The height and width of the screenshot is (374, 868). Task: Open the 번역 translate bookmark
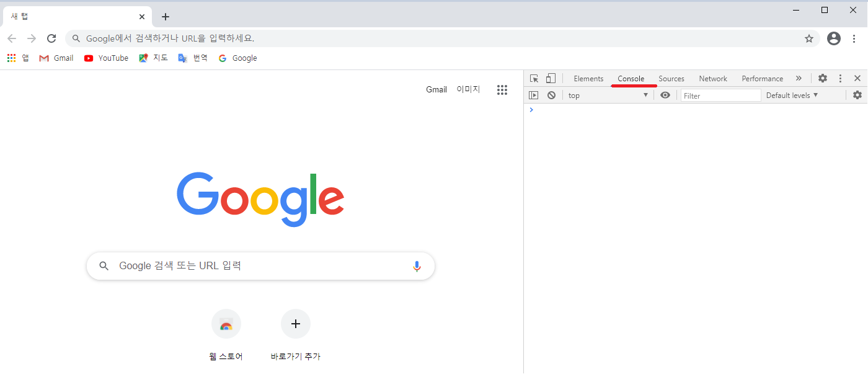193,58
